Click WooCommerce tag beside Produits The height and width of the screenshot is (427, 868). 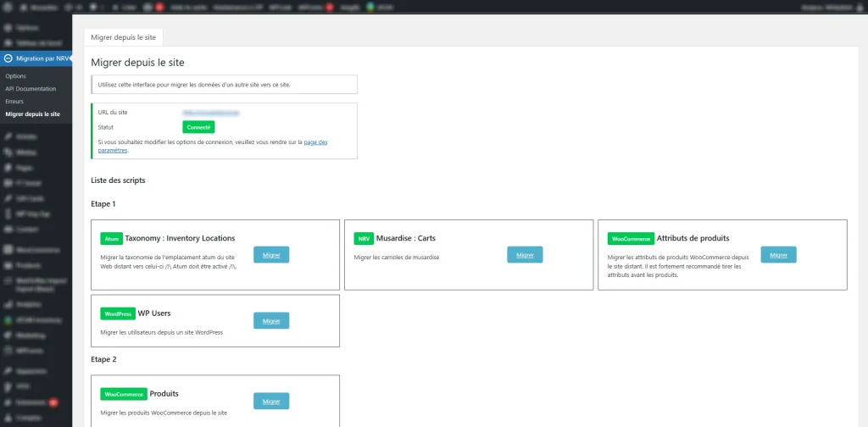124,394
